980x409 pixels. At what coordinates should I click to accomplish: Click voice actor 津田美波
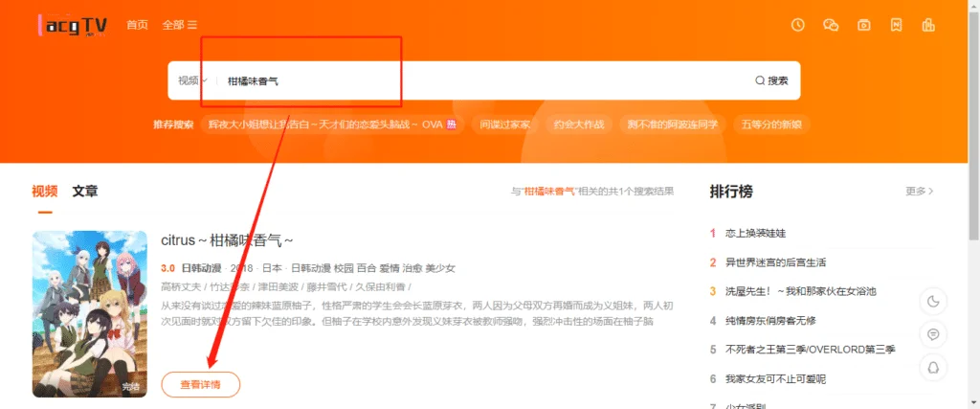click(278, 287)
